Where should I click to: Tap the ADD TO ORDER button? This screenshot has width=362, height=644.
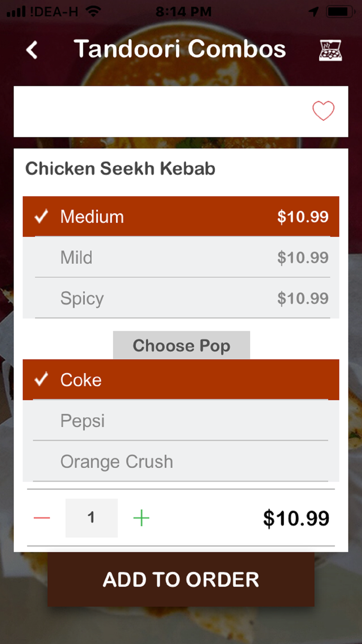pos(181,579)
